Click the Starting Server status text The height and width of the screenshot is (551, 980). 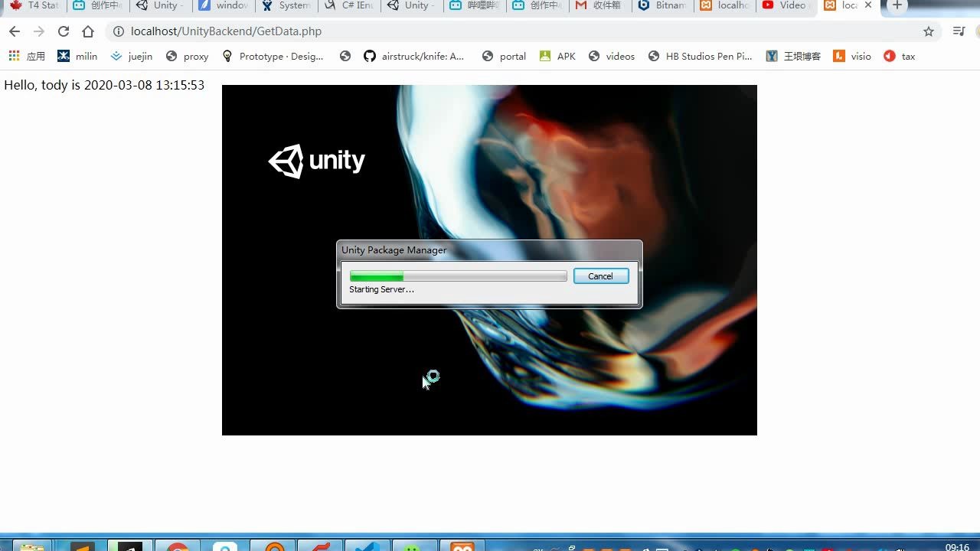tap(381, 289)
